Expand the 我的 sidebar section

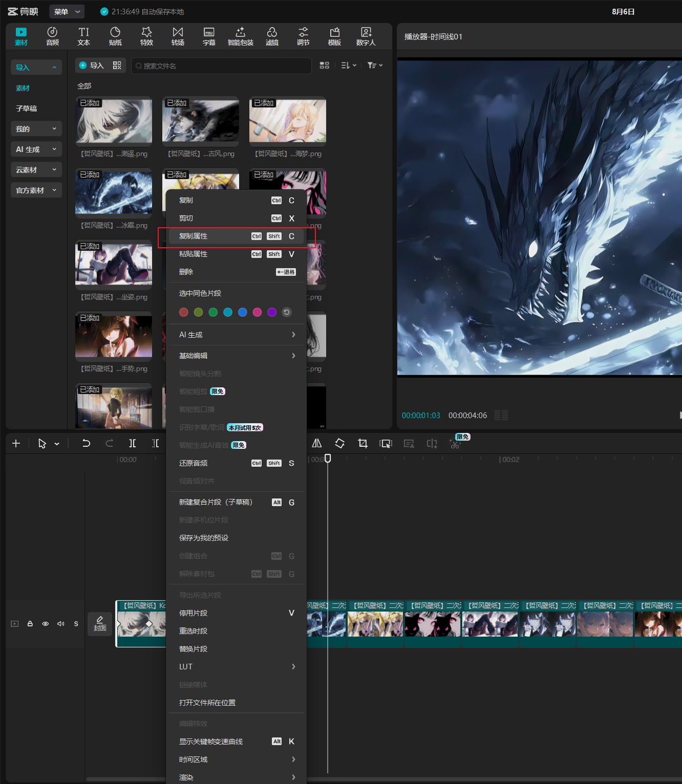click(36, 128)
